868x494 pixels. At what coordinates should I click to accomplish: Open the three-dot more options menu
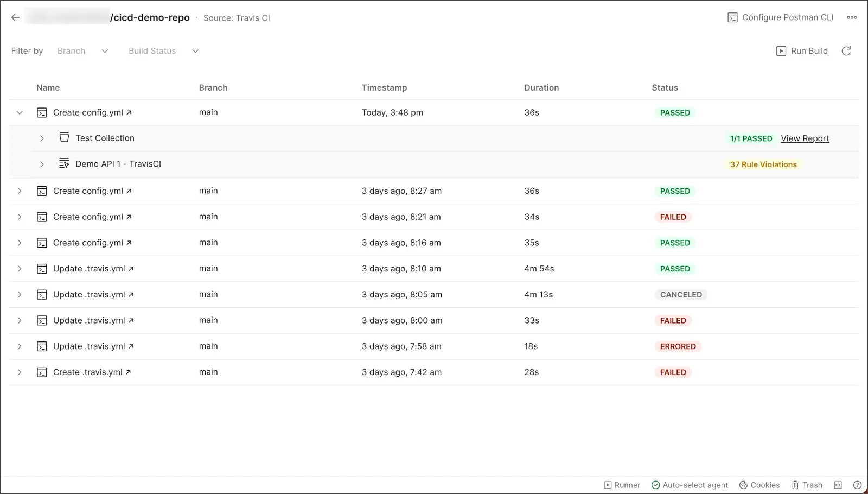[x=852, y=17]
